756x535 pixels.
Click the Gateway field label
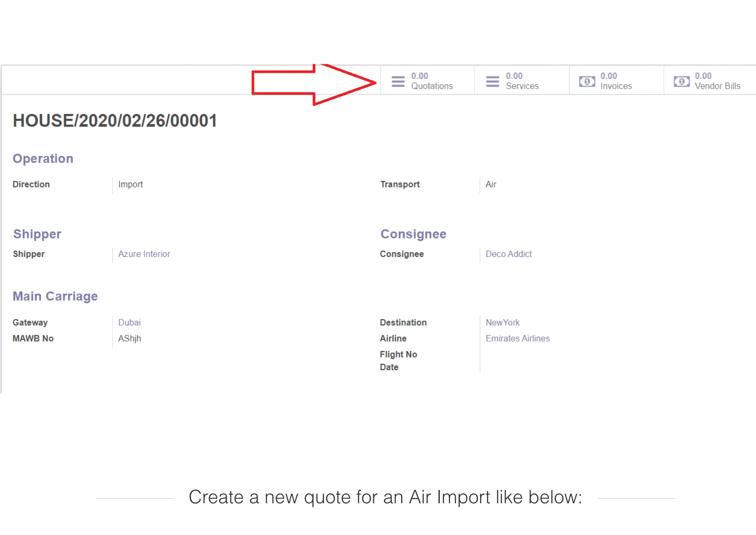[x=30, y=322]
